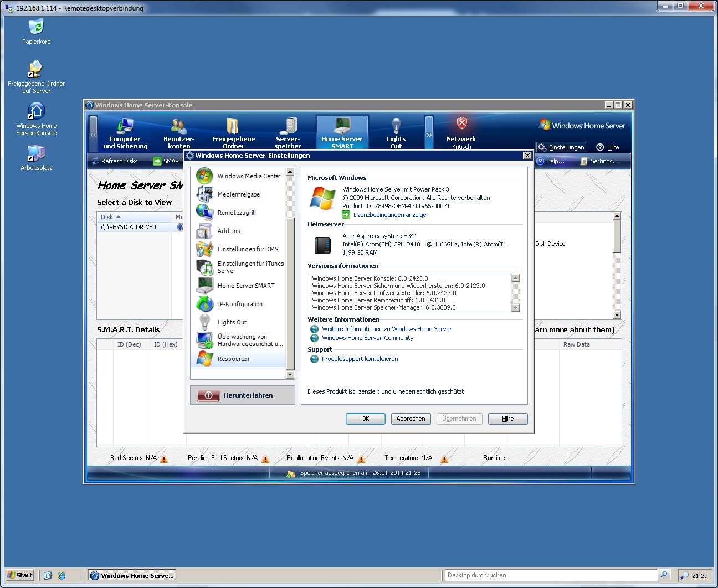Open Freigegebene Ordner auf Server shortcut
The width and height of the screenshot is (718, 588).
[x=36, y=76]
